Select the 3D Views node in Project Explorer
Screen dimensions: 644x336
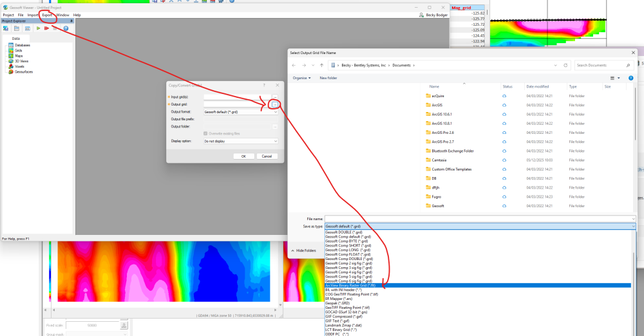tap(21, 61)
